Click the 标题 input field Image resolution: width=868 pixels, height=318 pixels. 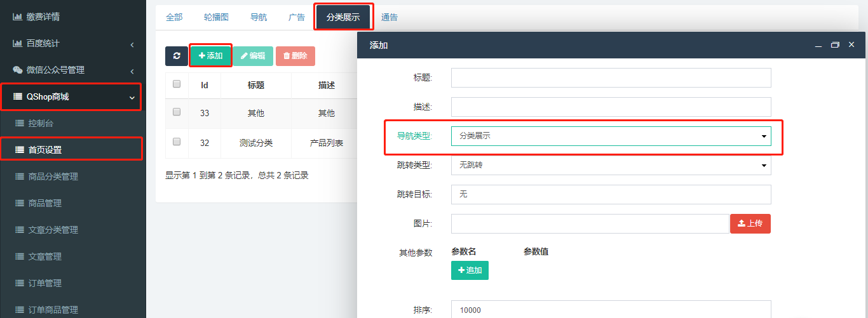click(611, 77)
